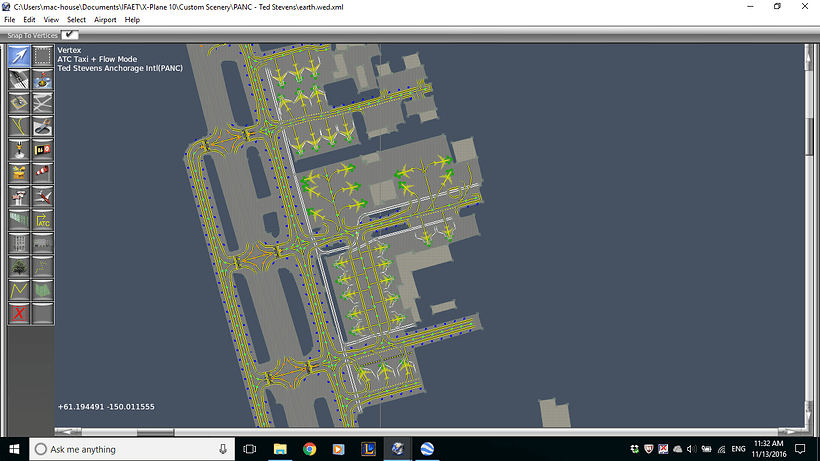Screen dimensions: 820x461
Task: Open Google Chrome from the taskbar
Action: pyautogui.click(x=310, y=449)
